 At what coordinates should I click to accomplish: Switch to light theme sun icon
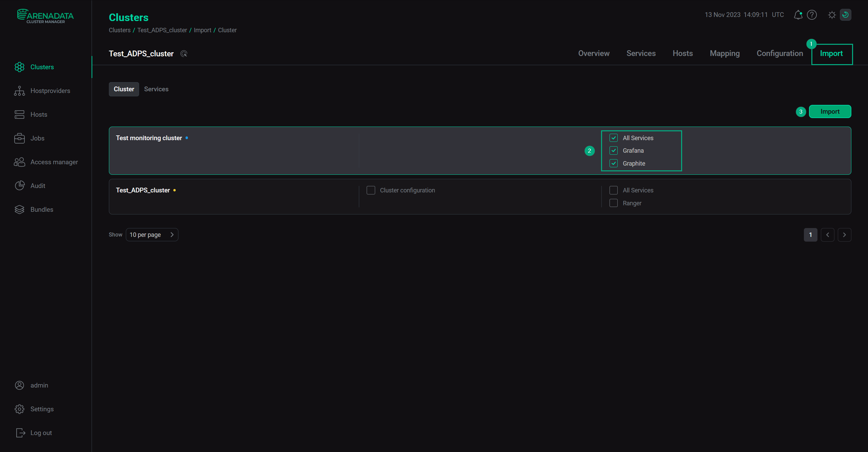coord(832,15)
